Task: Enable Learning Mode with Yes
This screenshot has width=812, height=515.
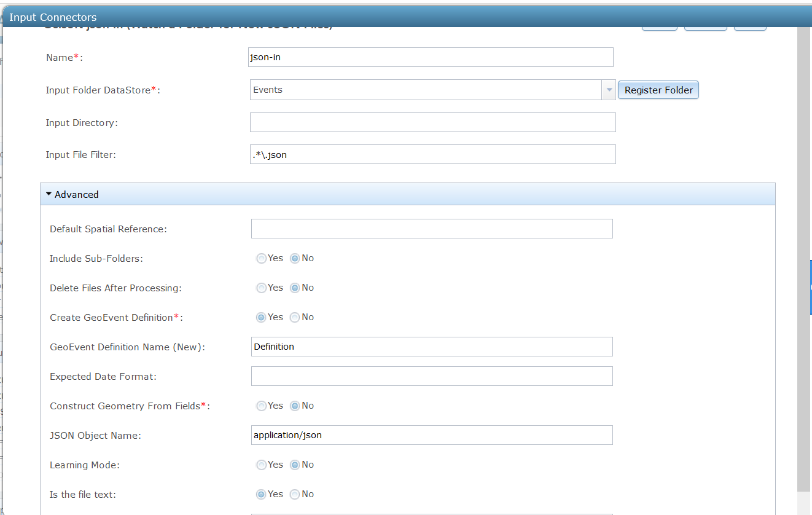Action: [x=262, y=465]
